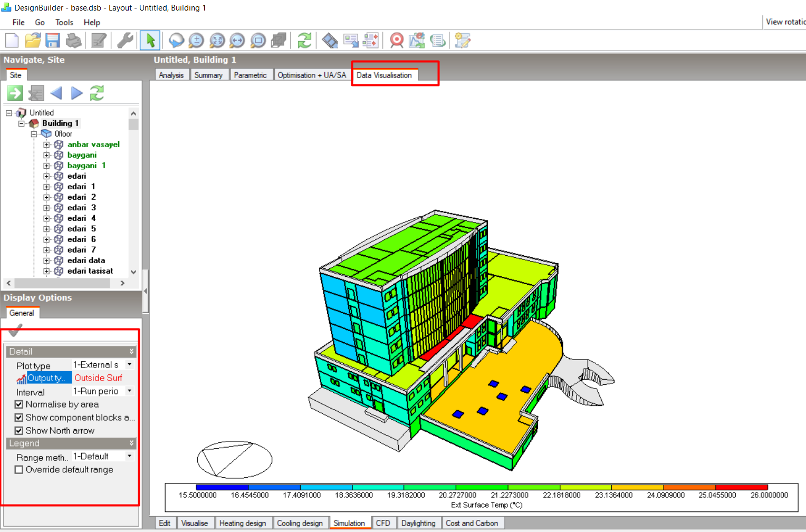Select the green arrow pointer tool
Screen dimensions: 806x532
point(150,41)
